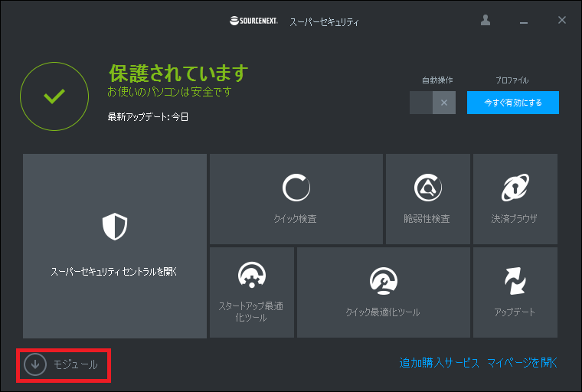This screenshot has height=392, width=582.
Task: Close the スーパーセキュリティ window
Action: [x=562, y=20]
